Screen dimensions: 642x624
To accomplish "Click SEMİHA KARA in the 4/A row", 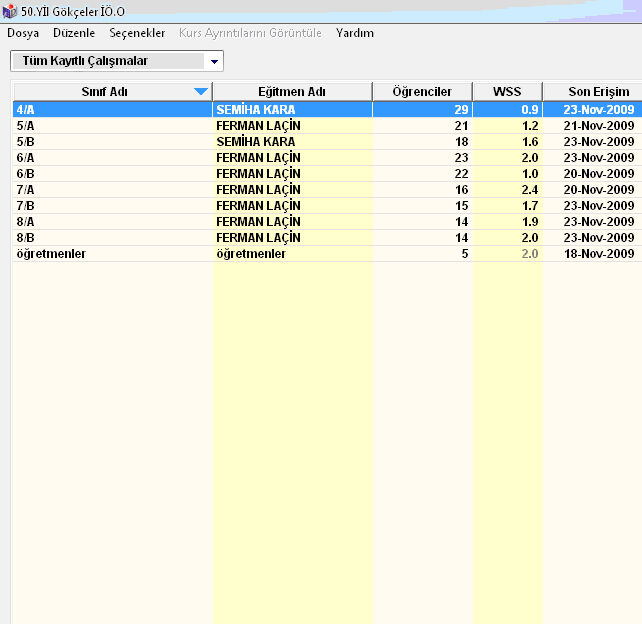I will 256,110.
